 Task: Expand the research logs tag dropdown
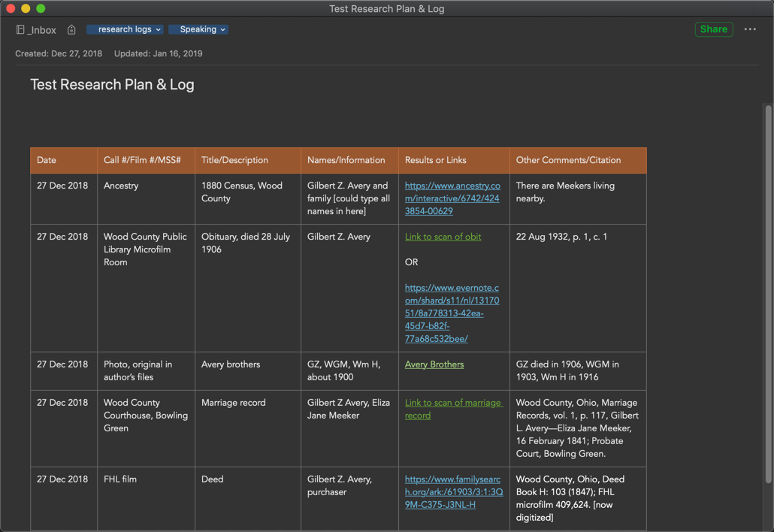[125, 29]
